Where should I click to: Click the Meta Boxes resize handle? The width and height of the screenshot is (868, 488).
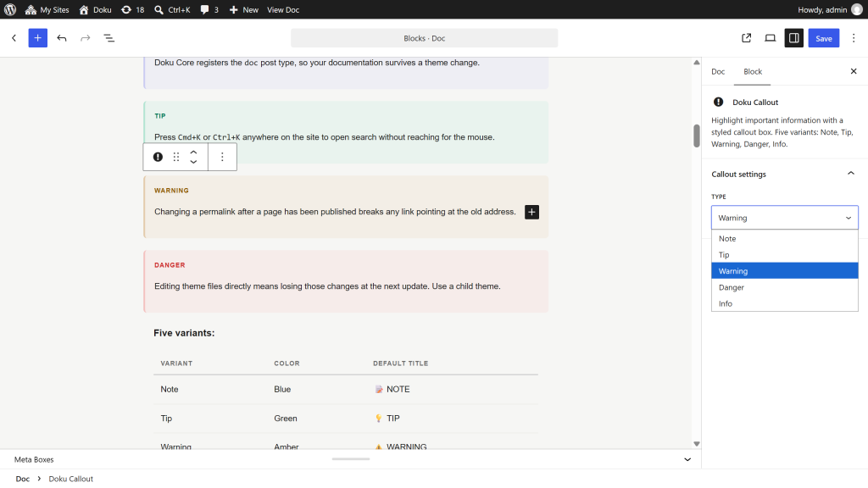coord(350,458)
